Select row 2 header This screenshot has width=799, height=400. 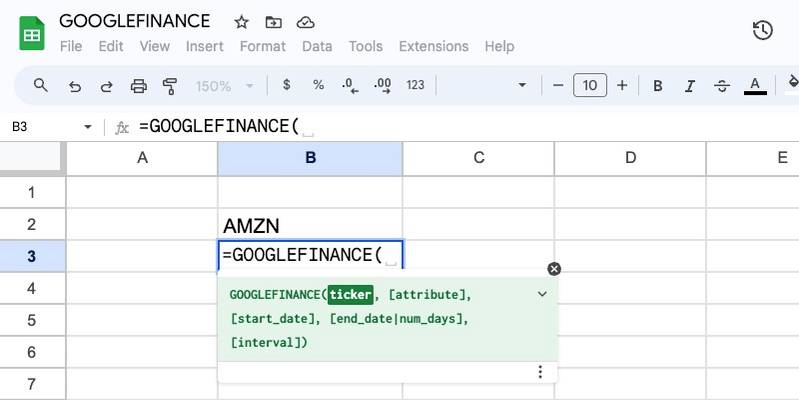pyautogui.click(x=32, y=224)
